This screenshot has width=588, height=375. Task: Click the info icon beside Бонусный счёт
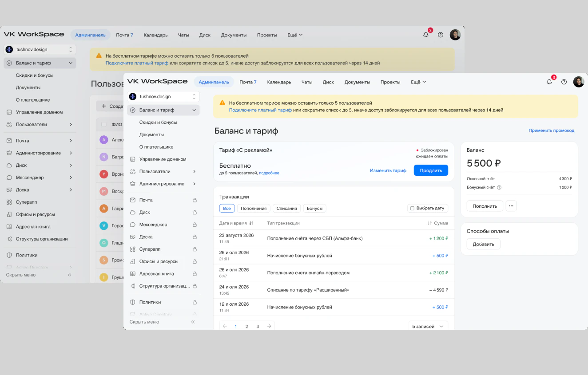(x=499, y=187)
